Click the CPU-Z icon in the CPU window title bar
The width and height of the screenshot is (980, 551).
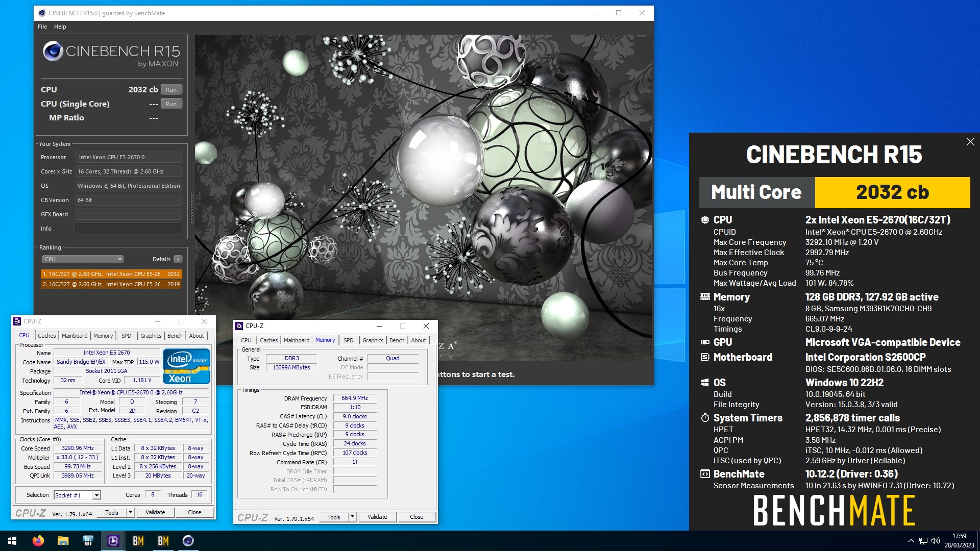17,321
